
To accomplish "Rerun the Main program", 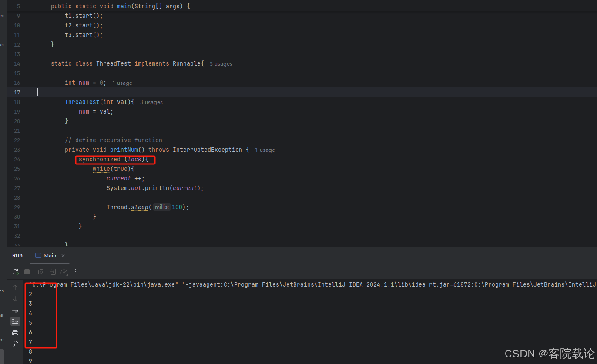I will [x=15, y=272].
